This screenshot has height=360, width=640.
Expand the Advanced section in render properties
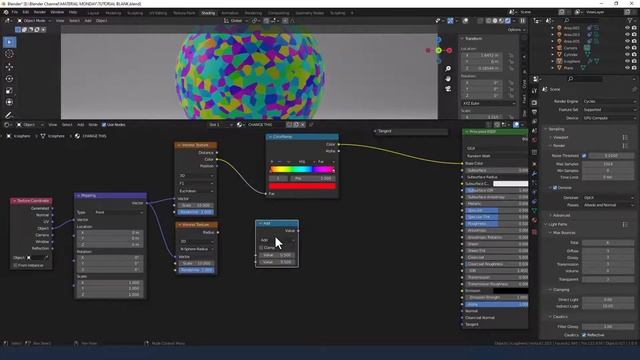point(561,215)
